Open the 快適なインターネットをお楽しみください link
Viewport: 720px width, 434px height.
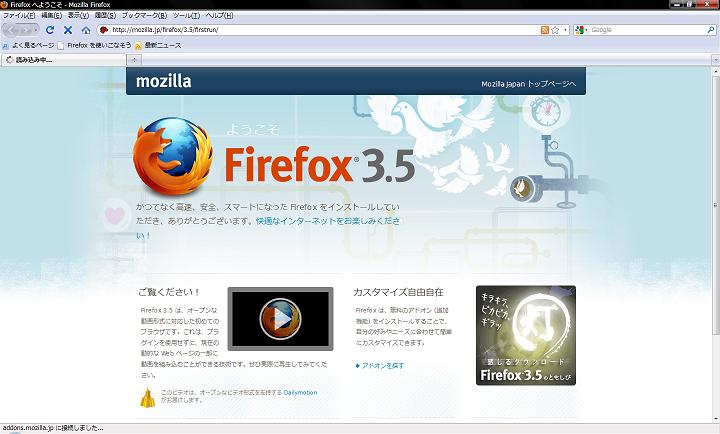tap(328, 221)
